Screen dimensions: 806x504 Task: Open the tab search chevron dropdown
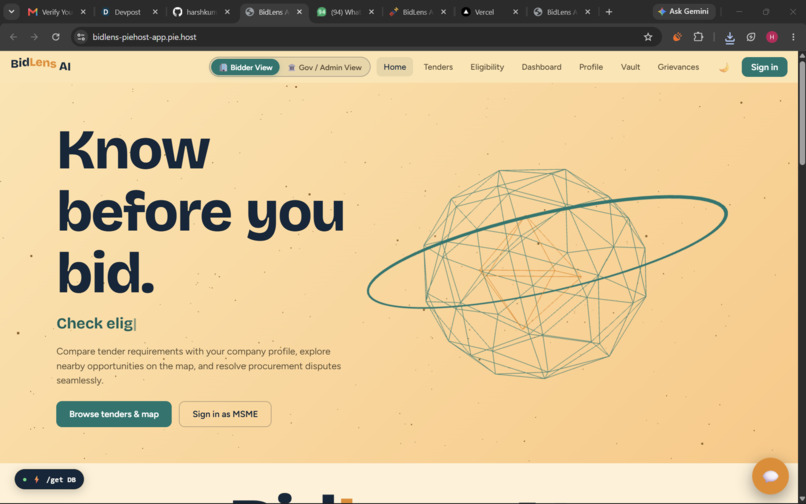[11, 12]
